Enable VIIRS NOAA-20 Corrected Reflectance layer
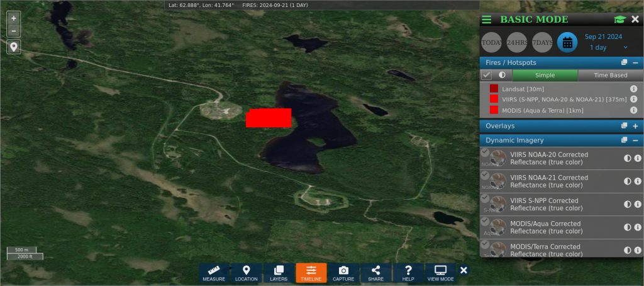 point(485,152)
